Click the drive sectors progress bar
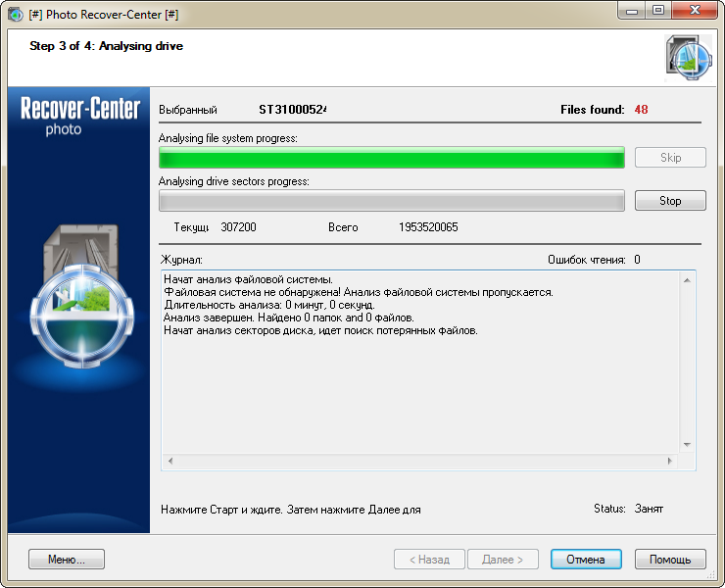This screenshot has width=725, height=588. [x=392, y=200]
